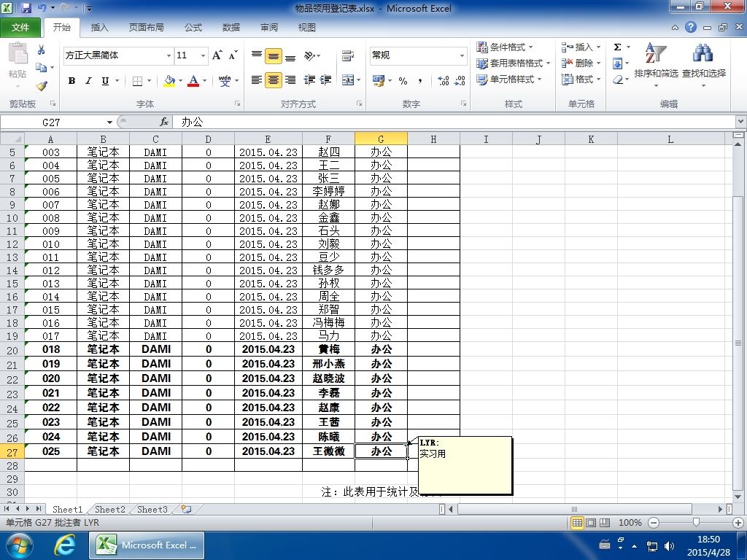Open the AutoSum sigma function
Image resolution: width=747 pixels, height=560 pixels.
coord(617,47)
